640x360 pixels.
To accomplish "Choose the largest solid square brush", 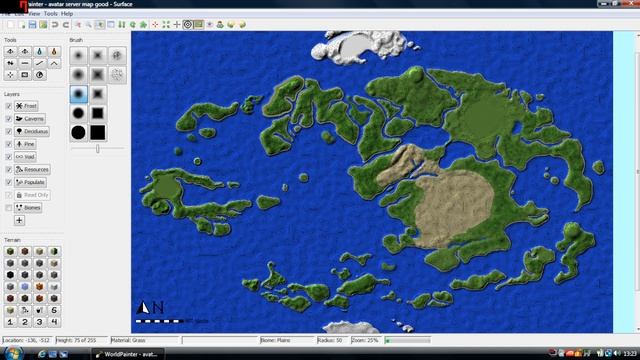I will pos(98,132).
